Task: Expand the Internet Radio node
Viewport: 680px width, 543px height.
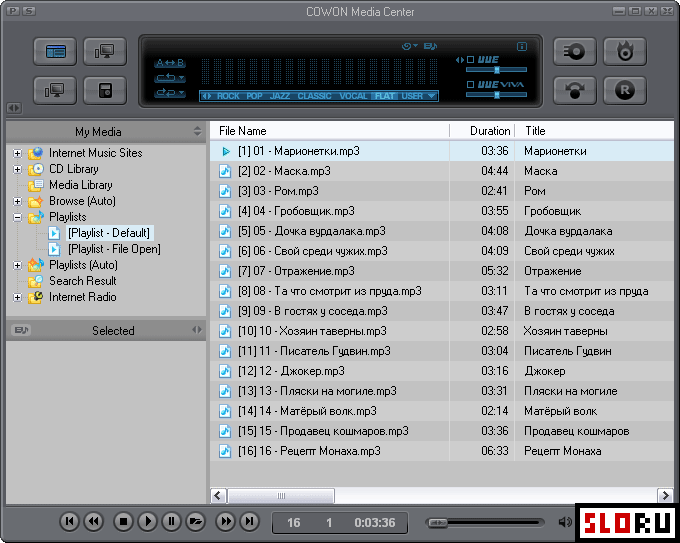Action: 17,297
